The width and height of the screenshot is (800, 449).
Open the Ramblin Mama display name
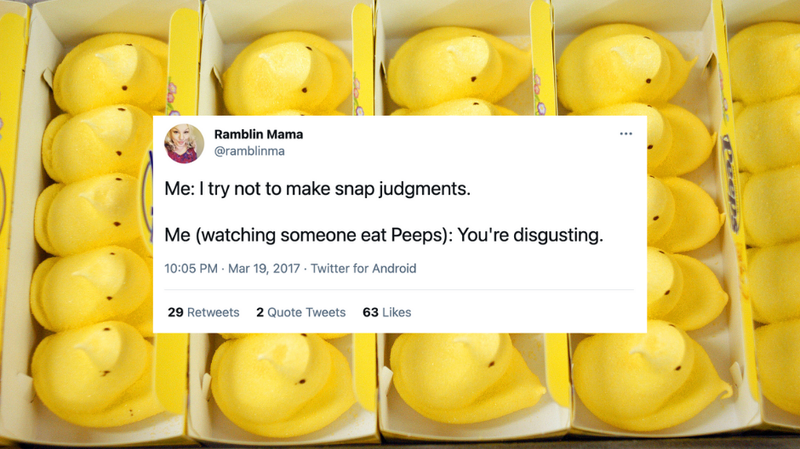tap(258, 134)
